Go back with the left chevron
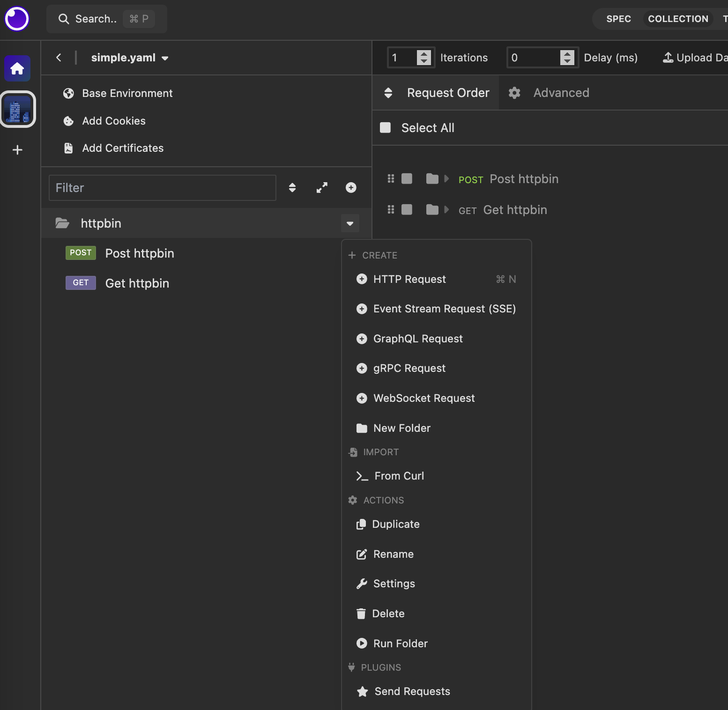728x710 pixels. point(59,58)
